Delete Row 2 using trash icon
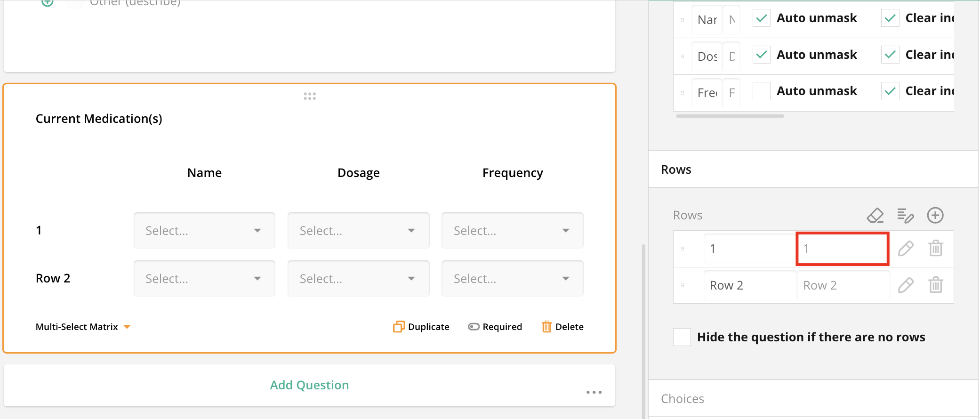Screen dimensions: 980x419 pyautogui.click(x=935, y=285)
